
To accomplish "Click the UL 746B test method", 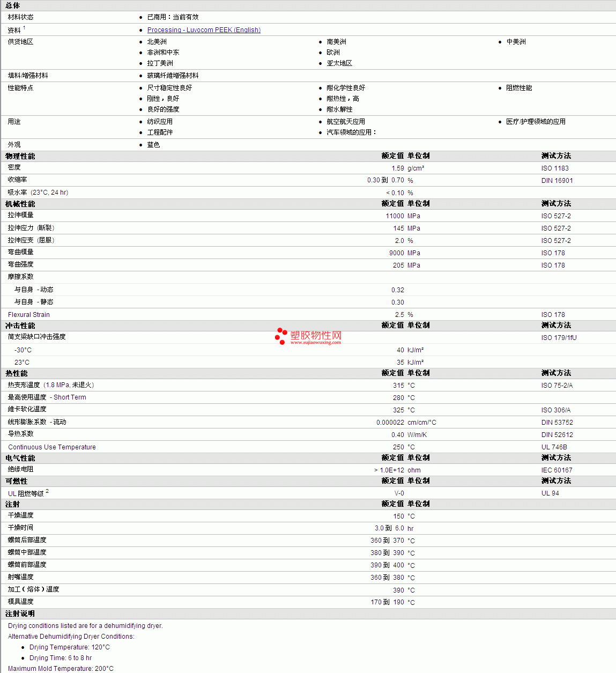I will pyautogui.click(x=554, y=447).
